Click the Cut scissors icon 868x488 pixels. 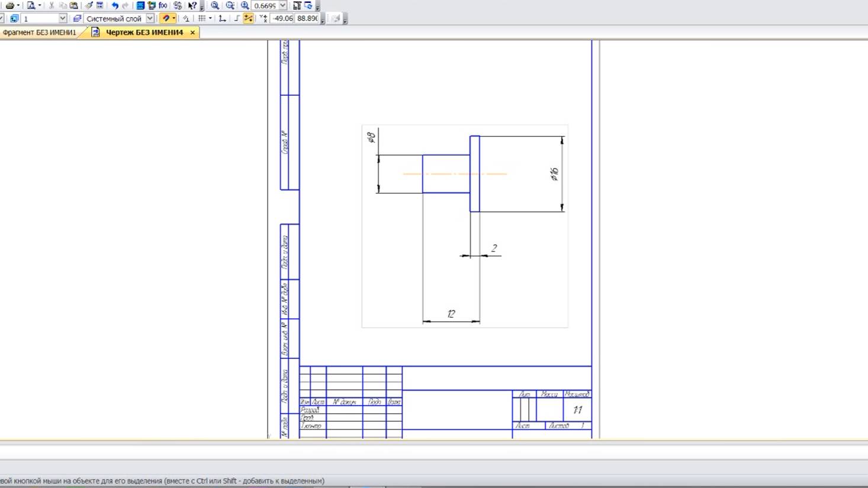coord(52,5)
